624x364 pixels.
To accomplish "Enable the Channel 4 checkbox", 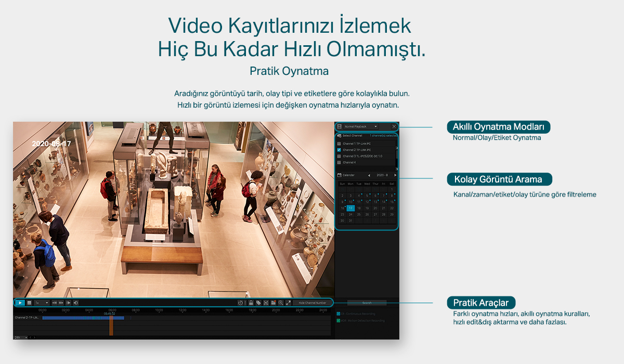I will [x=339, y=162].
